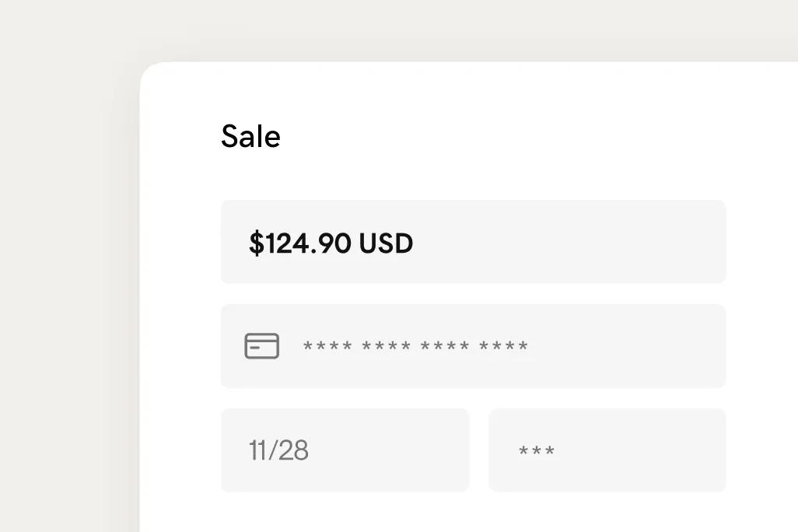Click the masked card number placeholder asterisks
The height and width of the screenshot is (532, 798).
coord(416,345)
